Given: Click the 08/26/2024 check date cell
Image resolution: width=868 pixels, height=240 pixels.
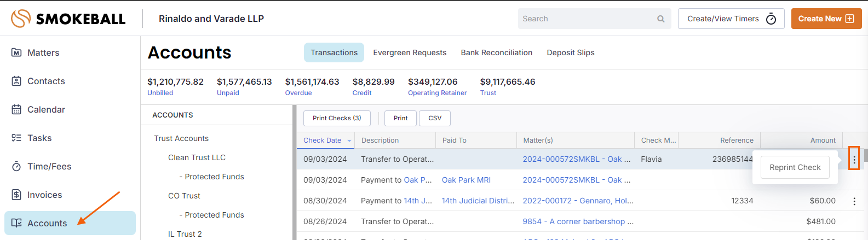Looking at the screenshot, I should coord(325,221).
